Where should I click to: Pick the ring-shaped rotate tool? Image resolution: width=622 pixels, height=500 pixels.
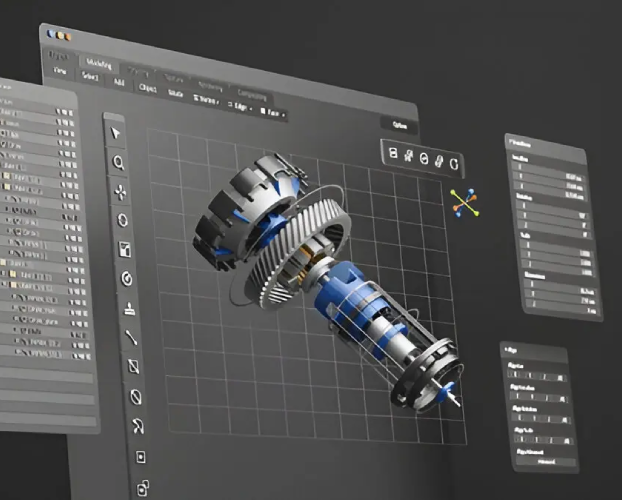[122, 220]
